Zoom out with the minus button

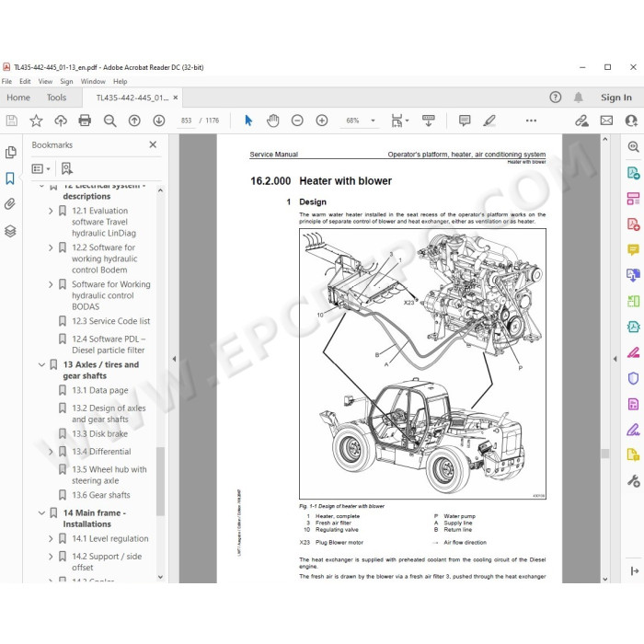[x=297, y=121]
